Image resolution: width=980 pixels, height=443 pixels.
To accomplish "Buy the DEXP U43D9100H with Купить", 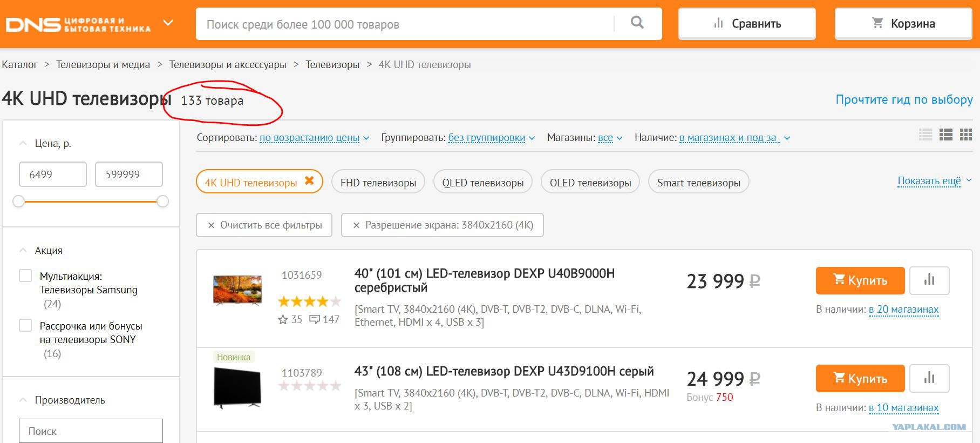I will coord(860,379).
